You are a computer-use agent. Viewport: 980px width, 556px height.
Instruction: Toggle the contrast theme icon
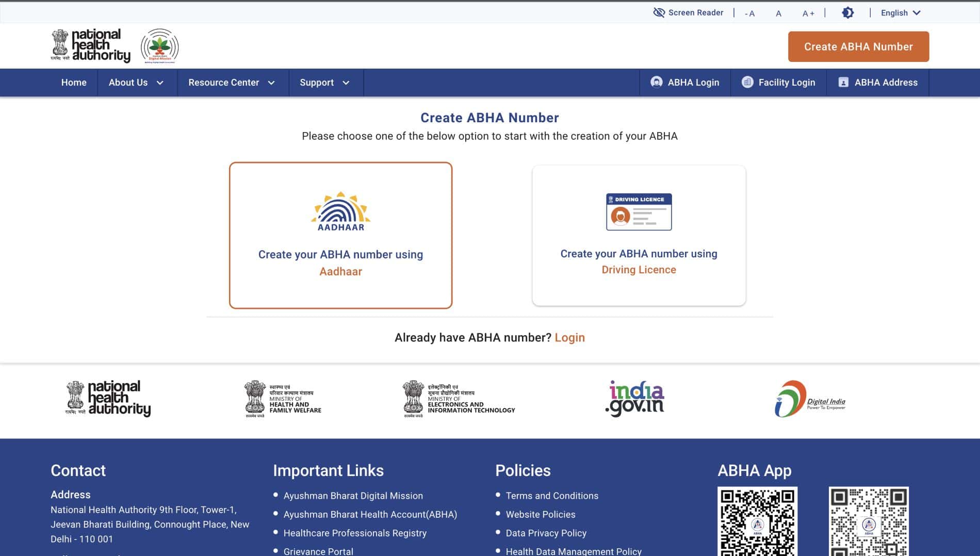[847, 12]
